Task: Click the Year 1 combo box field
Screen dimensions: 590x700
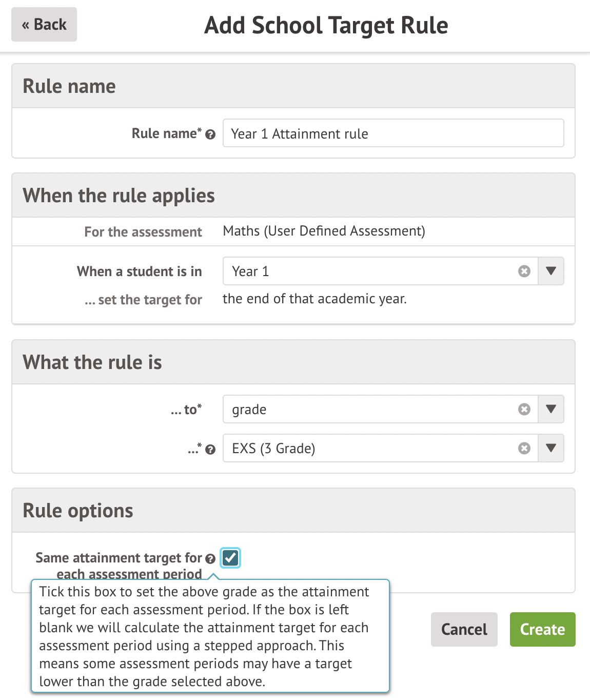Action: click(x=369, y=271)
